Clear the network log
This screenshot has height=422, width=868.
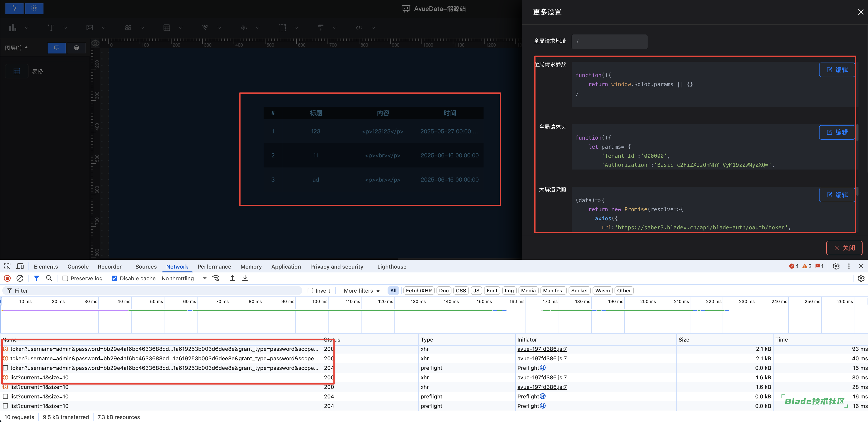(x=20, y=278)
